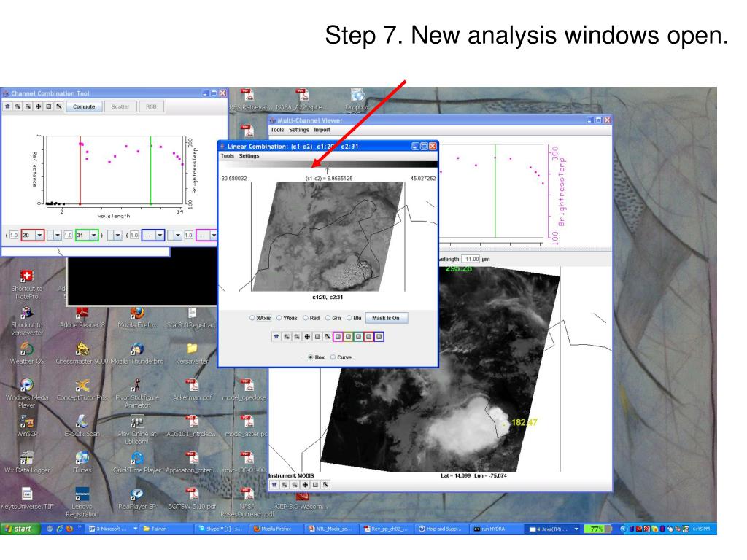Open red-bordered channel 20 dropdown
The width and height of the screenshot is (747, 560).
click(32, 236)
